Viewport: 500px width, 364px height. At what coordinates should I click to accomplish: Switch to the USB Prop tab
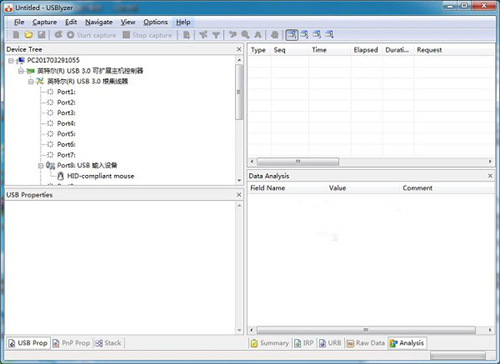[28, 343]
